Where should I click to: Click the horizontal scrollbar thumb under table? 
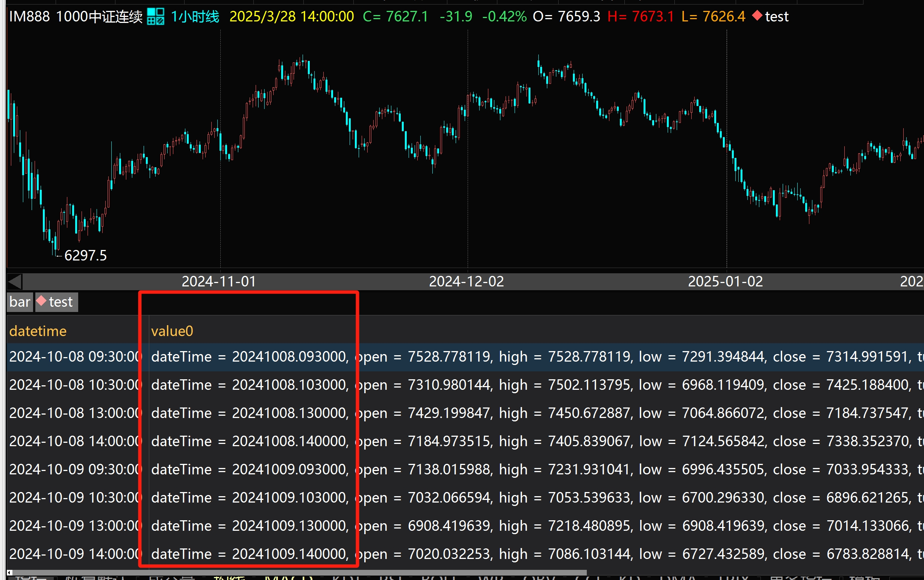(x=300, y=573)
